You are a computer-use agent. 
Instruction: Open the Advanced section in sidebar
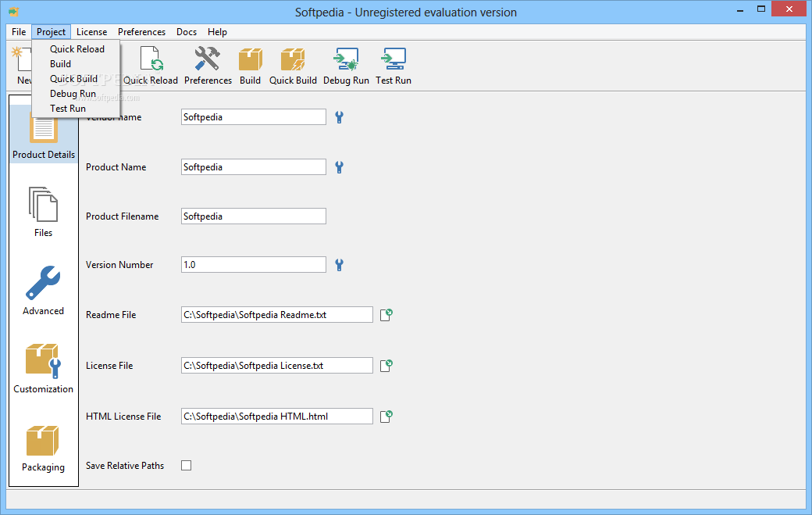[x=44, y=290]
